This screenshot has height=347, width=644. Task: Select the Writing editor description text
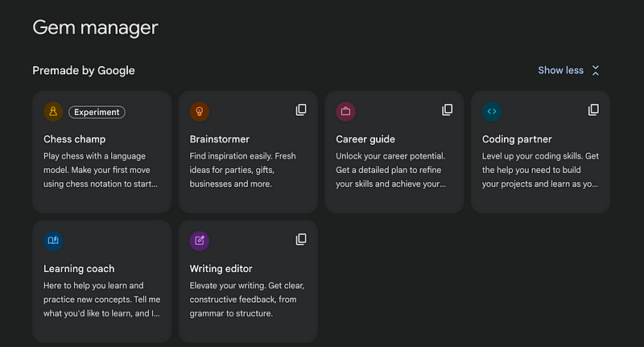(x=247, y=299)
